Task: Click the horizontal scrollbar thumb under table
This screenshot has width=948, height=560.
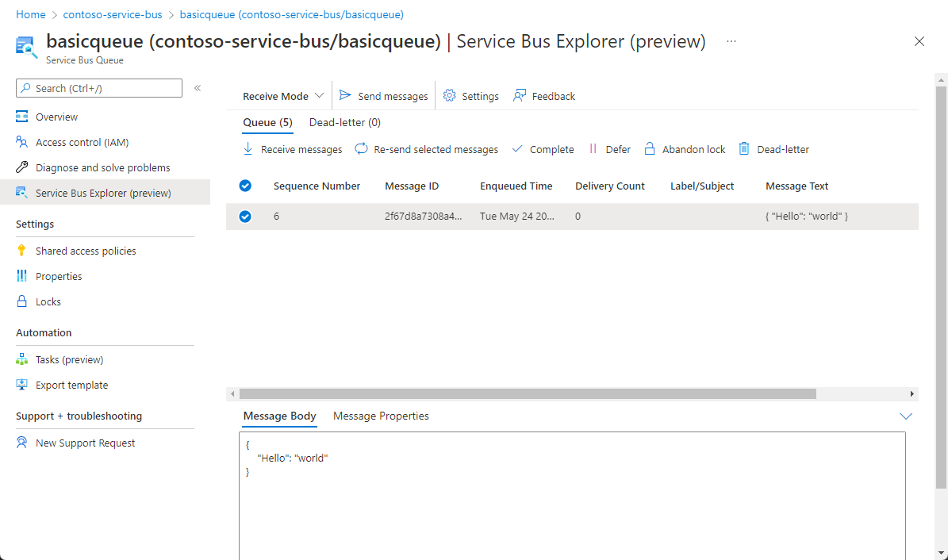Action: coord(528,393)
